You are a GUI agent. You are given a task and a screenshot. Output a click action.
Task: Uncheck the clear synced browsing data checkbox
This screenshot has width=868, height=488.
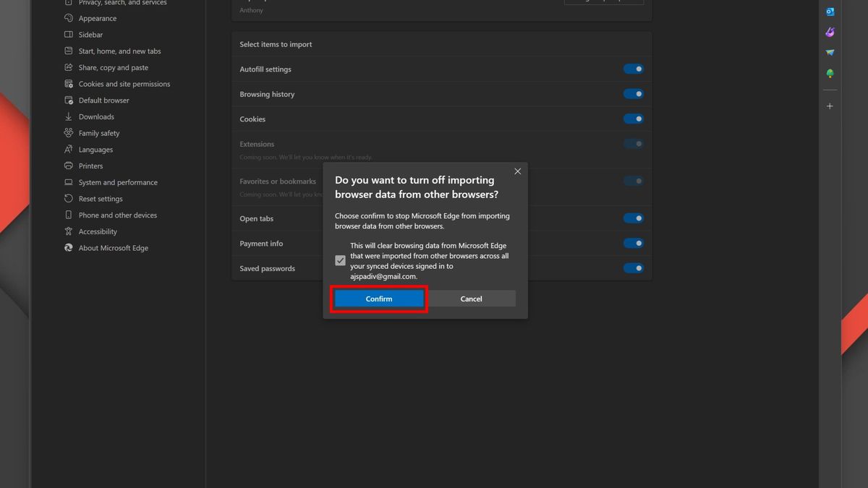pos(340,260)
